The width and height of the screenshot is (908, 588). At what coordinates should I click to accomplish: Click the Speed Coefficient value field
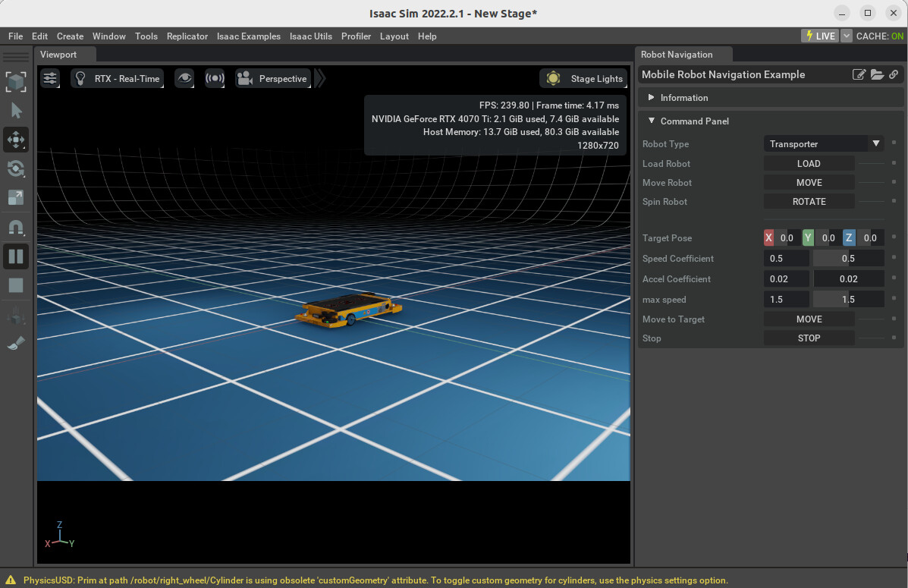tap(786, 258)
